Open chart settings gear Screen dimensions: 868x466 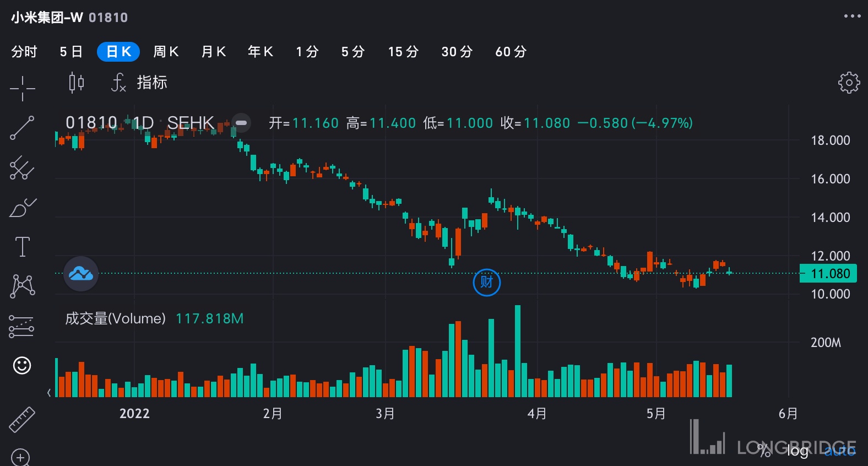click(x=849, y=83)
